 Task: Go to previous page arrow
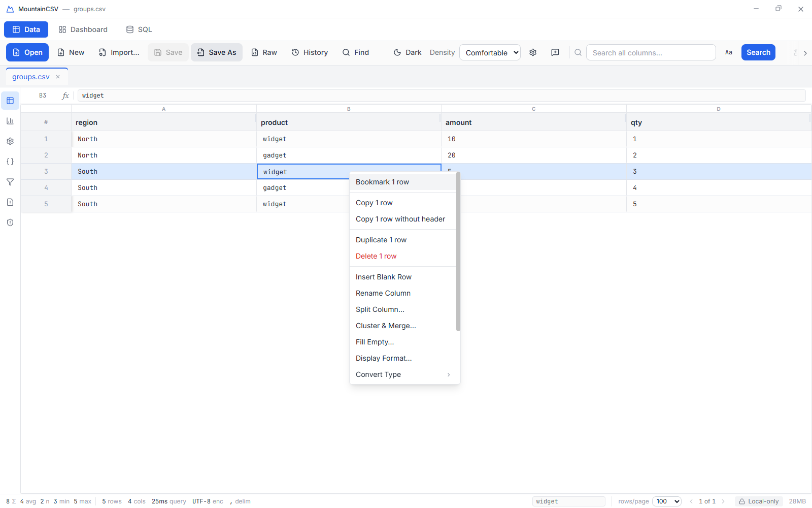click(691, 501)
